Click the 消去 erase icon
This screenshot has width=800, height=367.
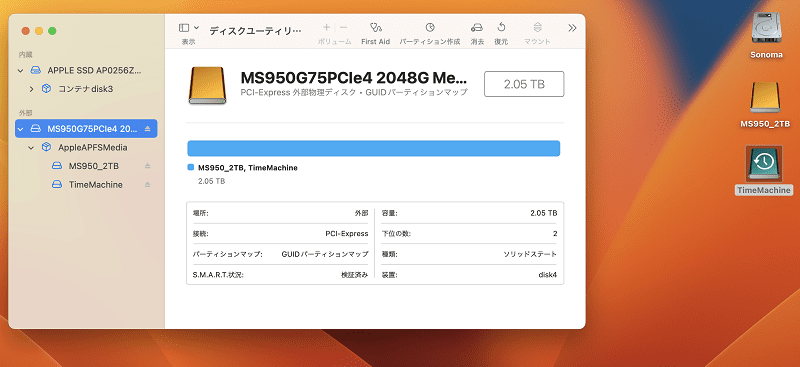pos(477,28)
